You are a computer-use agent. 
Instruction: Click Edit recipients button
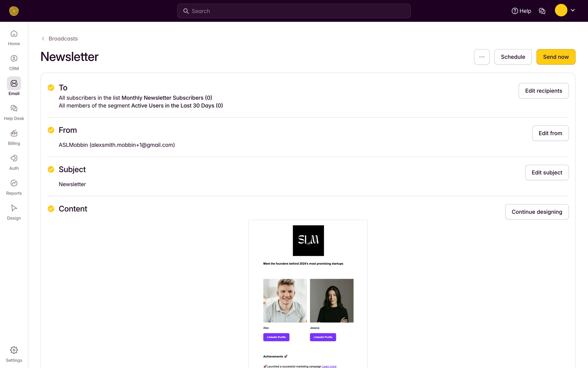tap(543, 91)
